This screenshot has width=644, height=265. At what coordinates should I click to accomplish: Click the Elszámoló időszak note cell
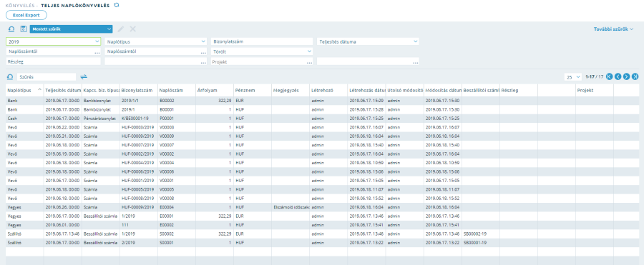click(290, 207)
